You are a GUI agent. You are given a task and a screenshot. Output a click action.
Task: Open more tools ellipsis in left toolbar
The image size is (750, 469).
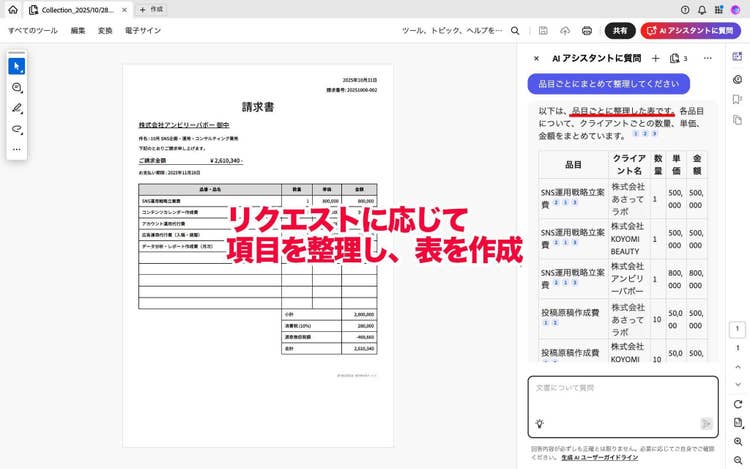point(16,149)
